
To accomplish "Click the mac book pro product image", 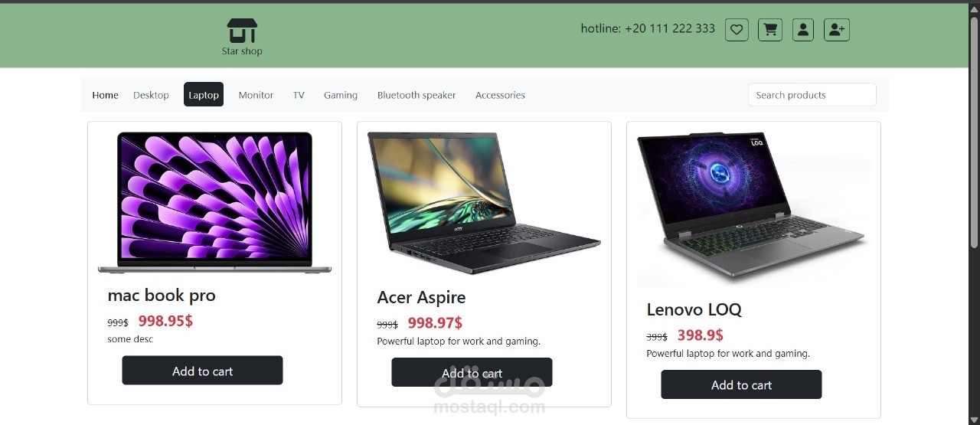I will (x=214, y=202).
